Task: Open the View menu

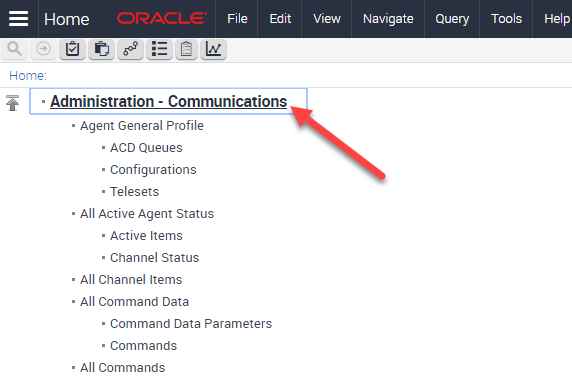Action: pyautogui.click(x=327, y=19)
